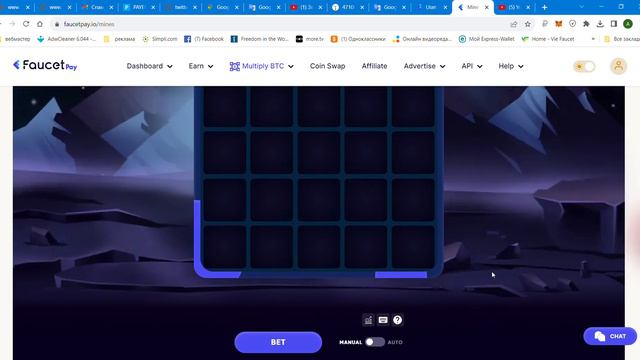Open the MetaMask fox extension
This screenshot has height=360, width=640.
(558, 24)
